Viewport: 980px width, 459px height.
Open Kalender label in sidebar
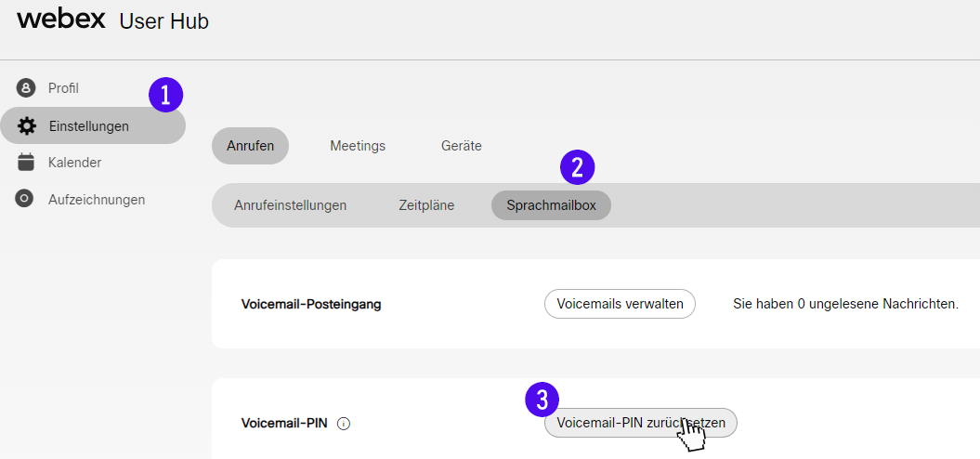coord(74,163)
